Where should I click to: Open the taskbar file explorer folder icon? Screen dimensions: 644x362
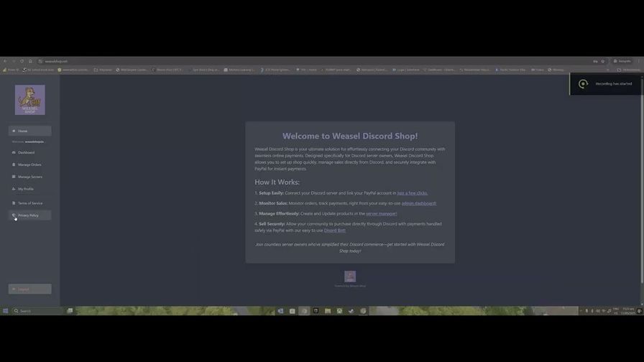tap(328, 311)
